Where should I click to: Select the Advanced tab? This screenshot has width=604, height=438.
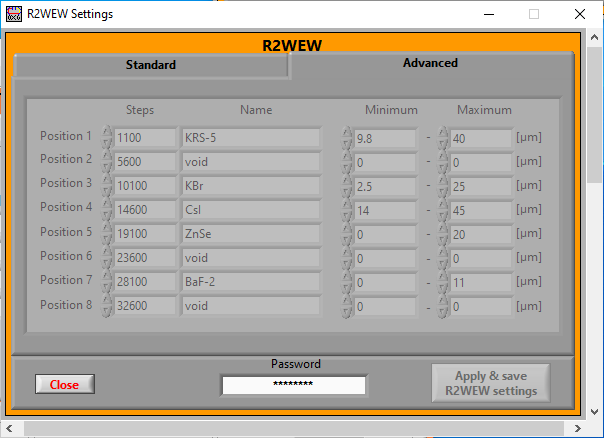pyautogui.click(x=430, y=63)
